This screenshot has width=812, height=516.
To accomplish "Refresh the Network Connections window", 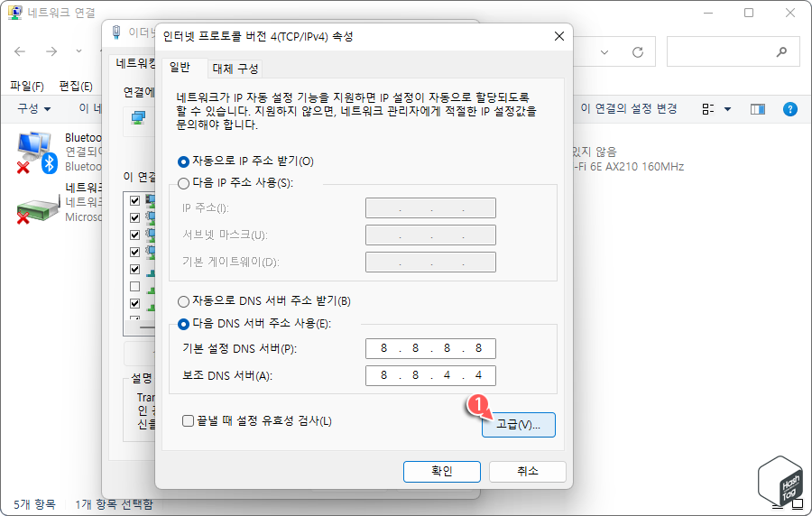I will (638, 52).
